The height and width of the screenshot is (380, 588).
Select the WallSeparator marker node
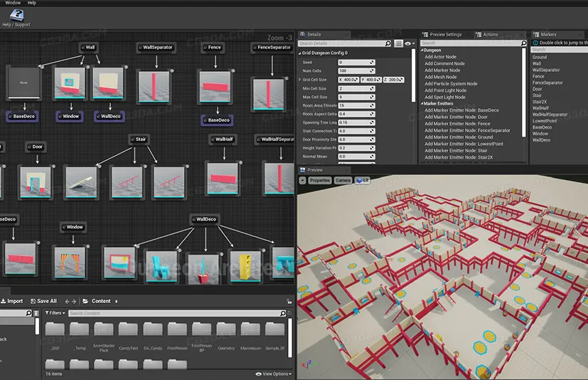tap(156, 47)
